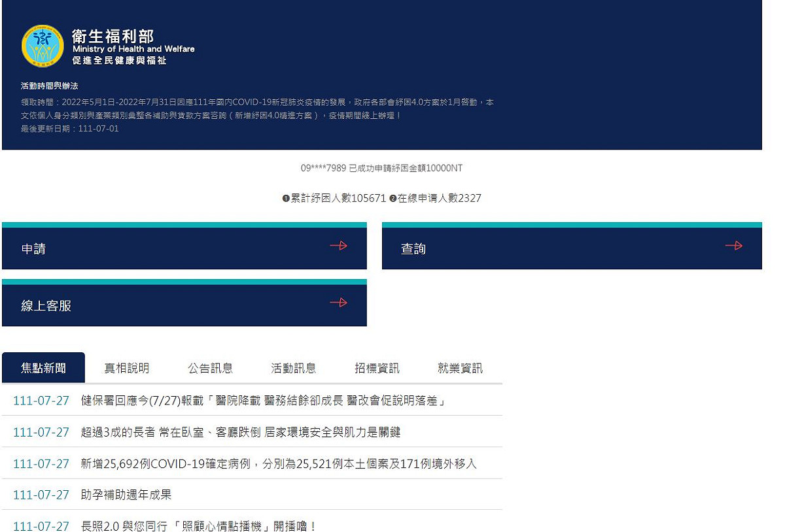Click the 111-07-27 date beside 助孕補助週年成果
This screenshot has height=532, width=785.
(41, 495)
